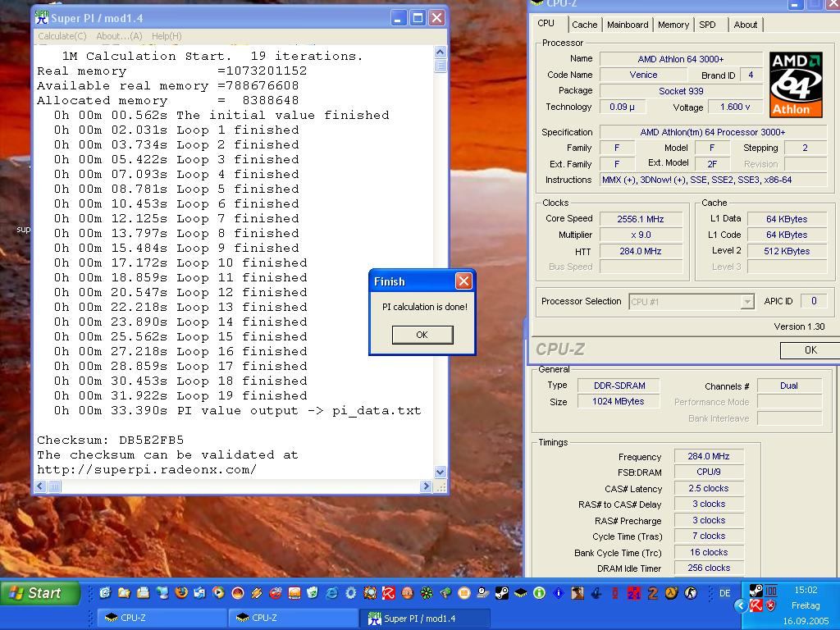Image resolution: width=840 pixels, height=630 pixels.
Task: Launch CPU-Z chip icon in quick launch
Action: 521,592
